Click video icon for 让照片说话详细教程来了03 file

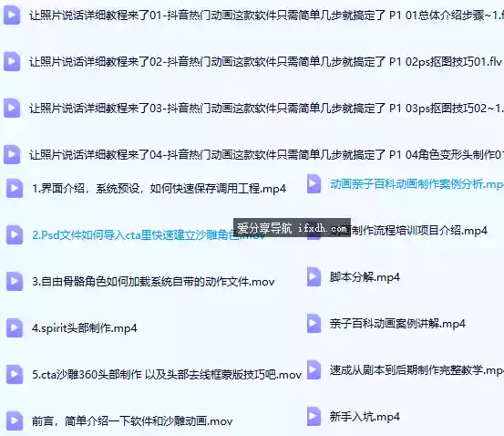[12, 108]
